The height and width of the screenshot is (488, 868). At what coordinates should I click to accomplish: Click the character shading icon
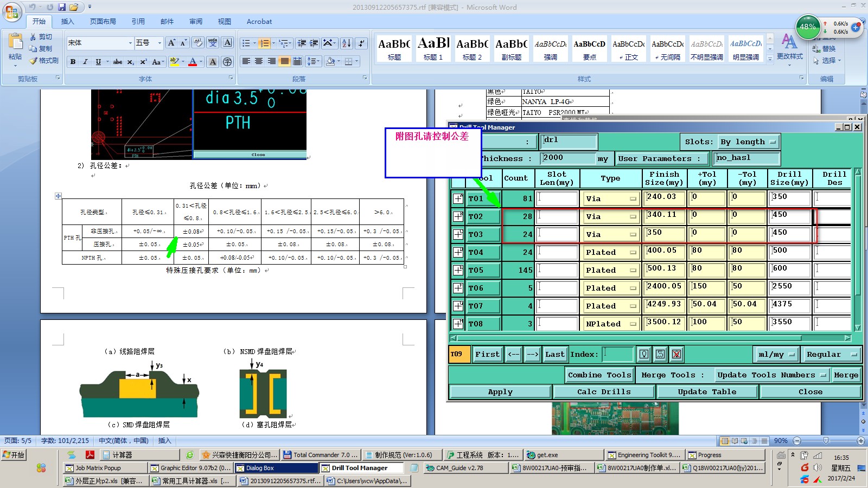coord(213,62)
